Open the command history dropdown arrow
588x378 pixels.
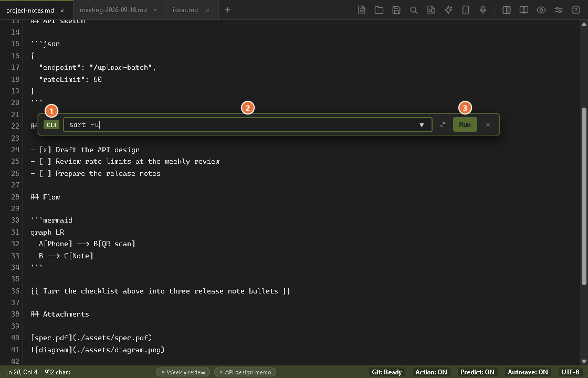[422, 125]
